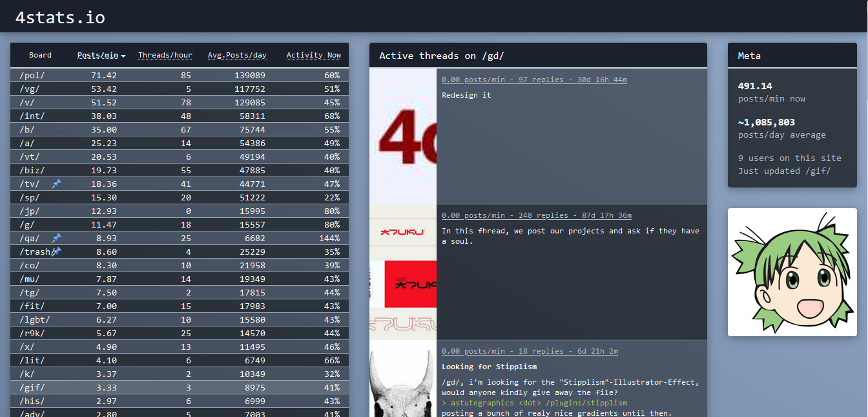868x417 pixels.
Task: Click the 491.14 posts/min now figure
Action: pyautogui.click(x=755, y=86)
